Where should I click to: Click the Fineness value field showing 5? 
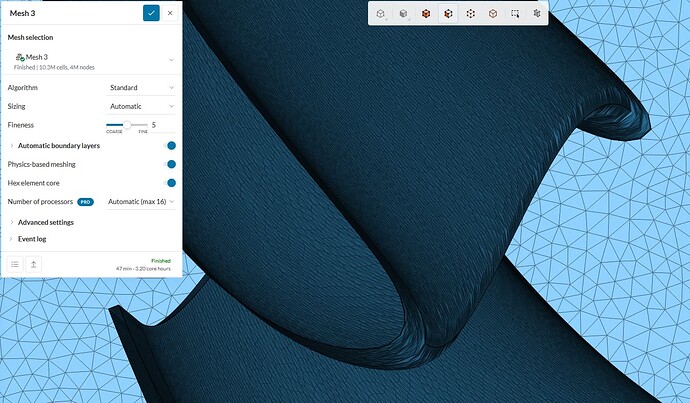tap(162, 125)
